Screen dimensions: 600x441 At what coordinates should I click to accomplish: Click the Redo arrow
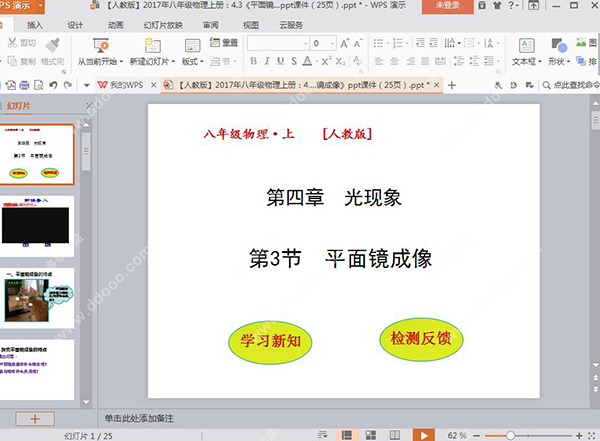pyautogui.click(x=68, y=85)
